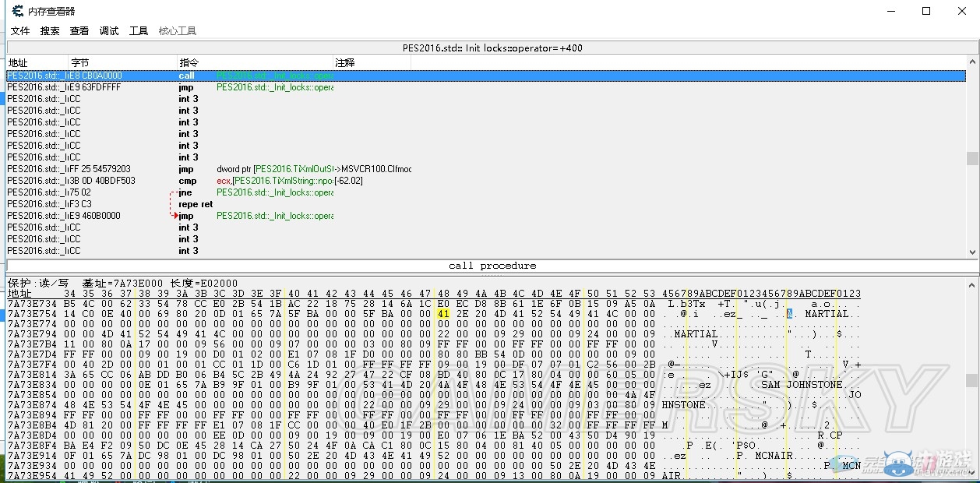Click hex row address 7A73E934

pyautogui.click(x=31, y=466)
